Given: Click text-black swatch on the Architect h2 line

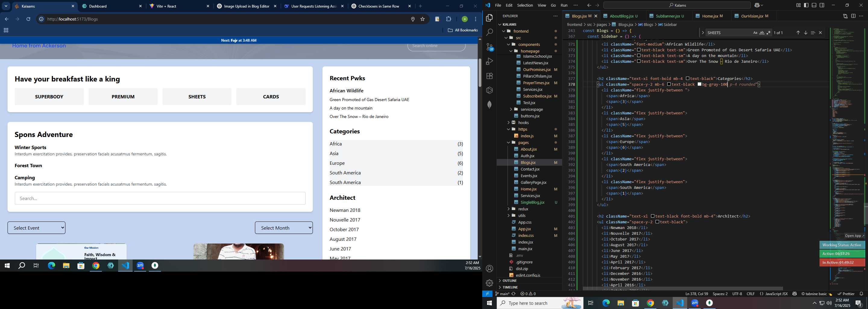Looking at the screenshot, I should tap(653, 216).
